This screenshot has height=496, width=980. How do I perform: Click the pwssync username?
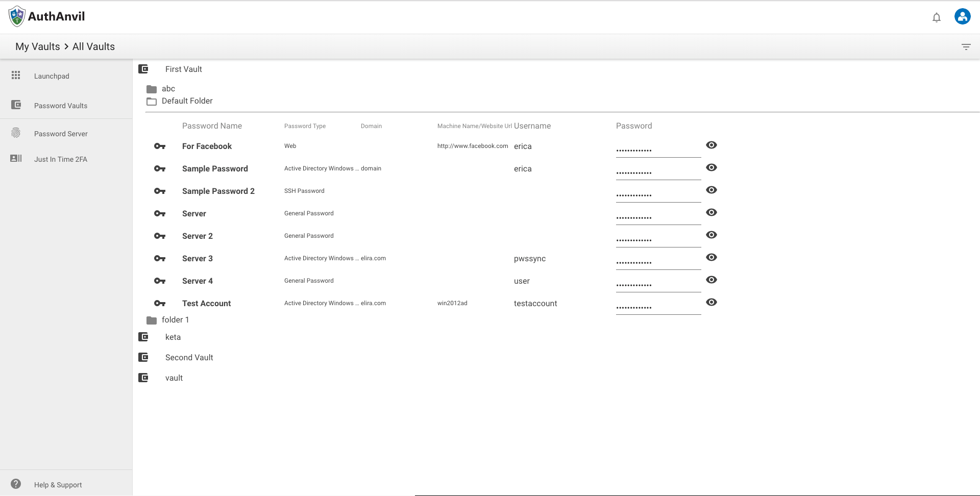(x=530, y=259)
